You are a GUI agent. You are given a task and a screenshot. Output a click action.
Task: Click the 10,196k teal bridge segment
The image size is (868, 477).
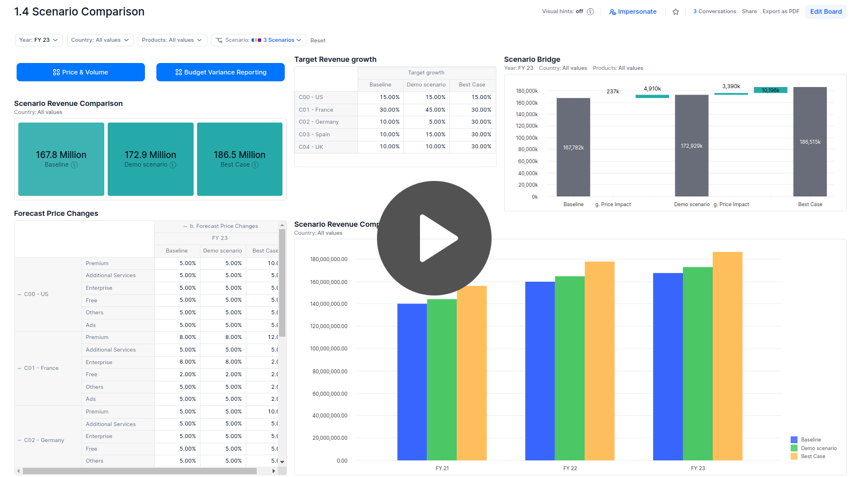point(771,90)
